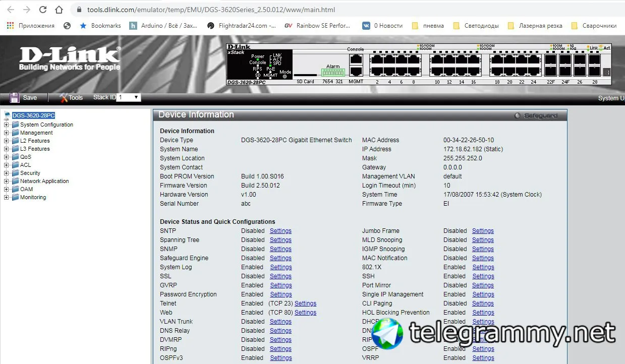Click the browser back arrow
Viewport: 625px width, 364px height.
coord(11,10)
